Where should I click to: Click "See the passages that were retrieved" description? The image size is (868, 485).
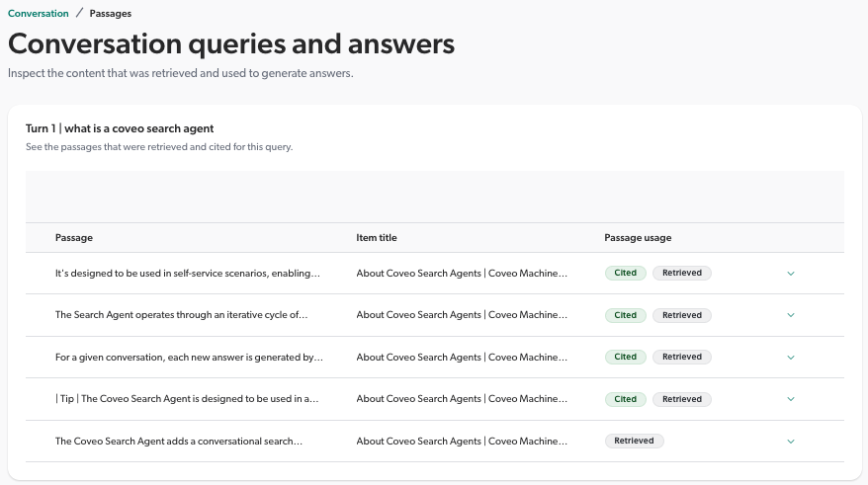coord(159,147)
